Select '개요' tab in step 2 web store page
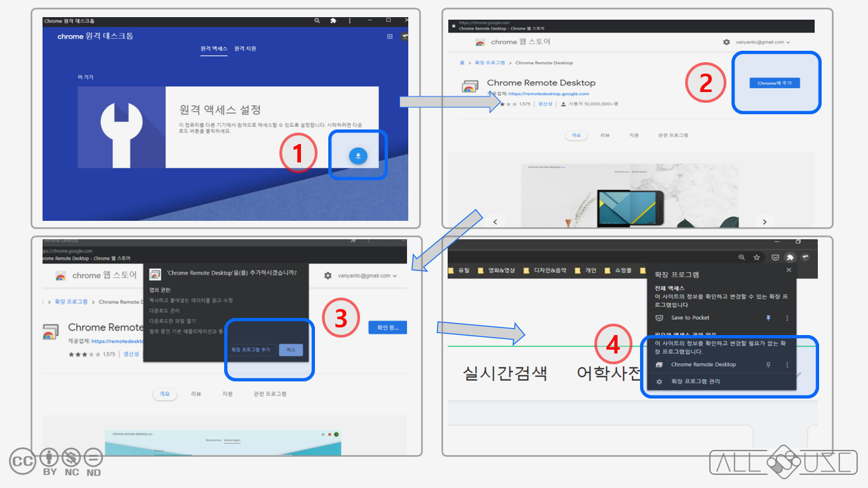This screenshot has width=868, height=488. pyautogui.click(x=576, y=135)
